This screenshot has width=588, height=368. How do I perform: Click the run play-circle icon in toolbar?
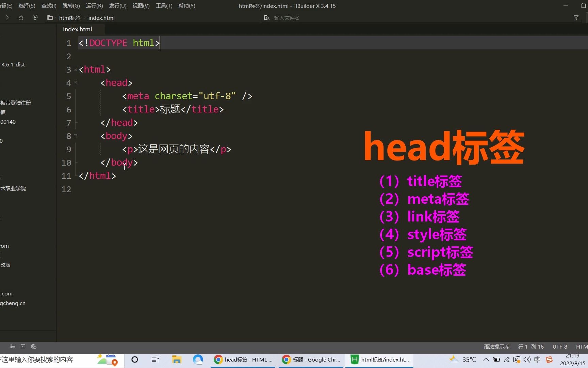[35, 17]
